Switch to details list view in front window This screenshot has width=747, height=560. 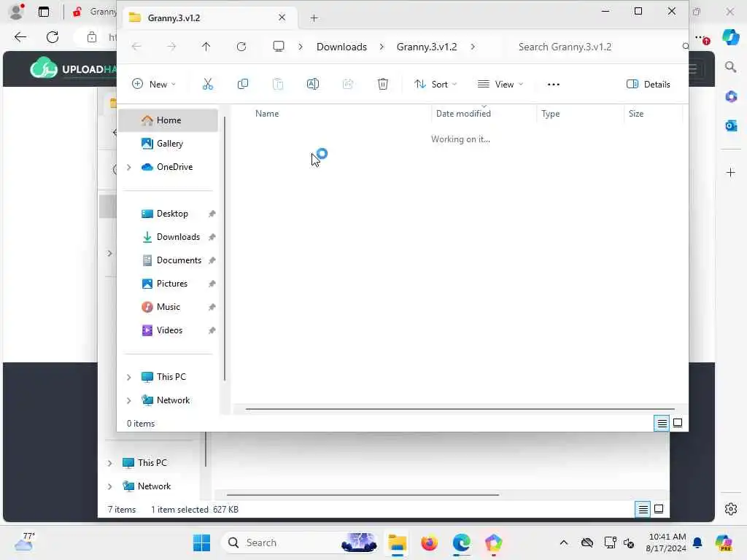tap(662, 423)
